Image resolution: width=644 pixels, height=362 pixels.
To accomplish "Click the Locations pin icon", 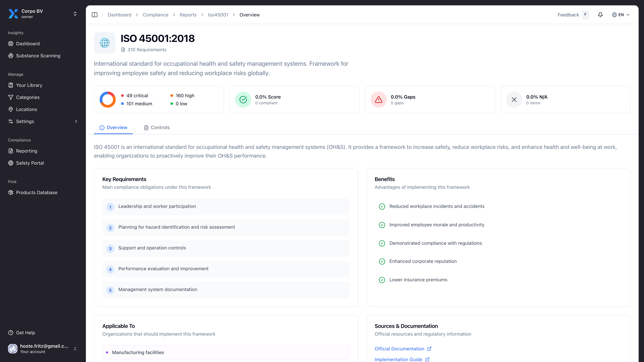I will coord(11,109).
